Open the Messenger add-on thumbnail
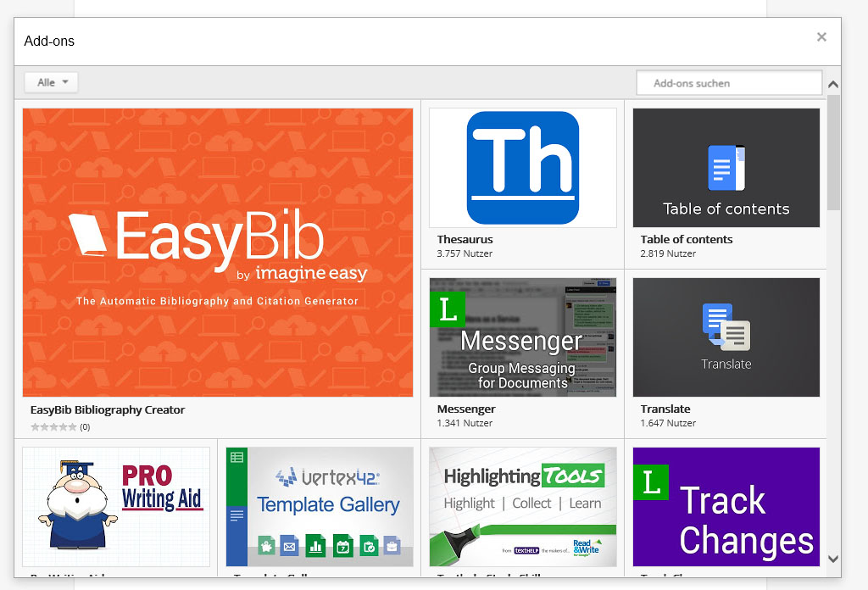This screenshot has width=868, height=590. pyautogui.click(x=522, y=337)
